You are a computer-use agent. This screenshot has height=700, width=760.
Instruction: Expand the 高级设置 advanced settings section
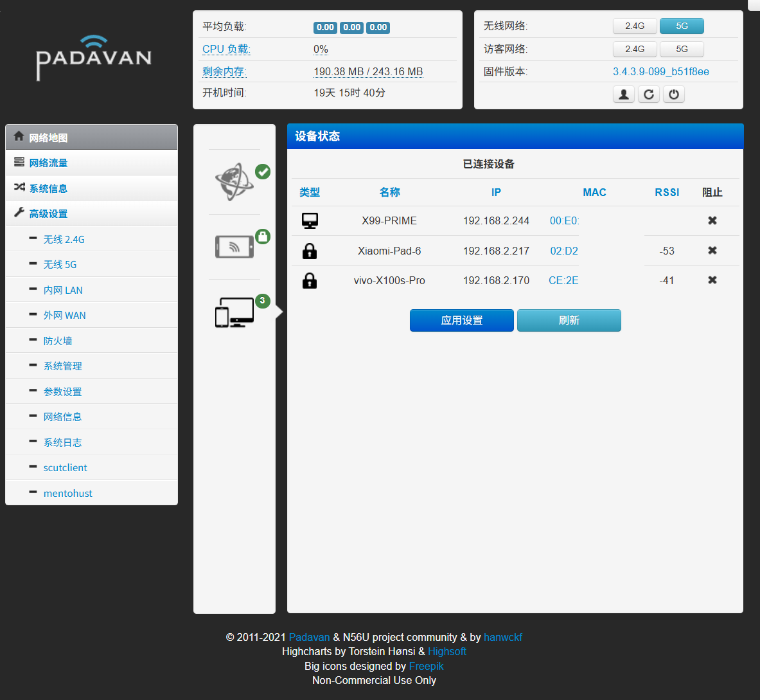pos(48,213)
